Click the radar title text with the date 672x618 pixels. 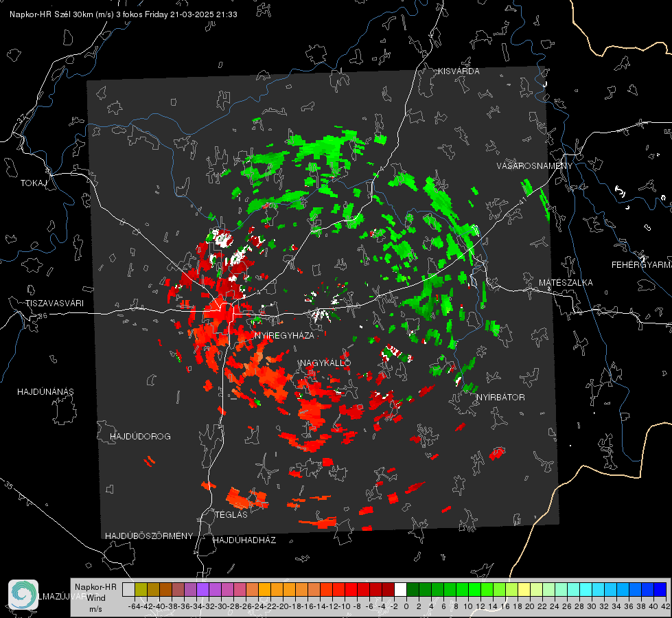click(x=124, y=14)
